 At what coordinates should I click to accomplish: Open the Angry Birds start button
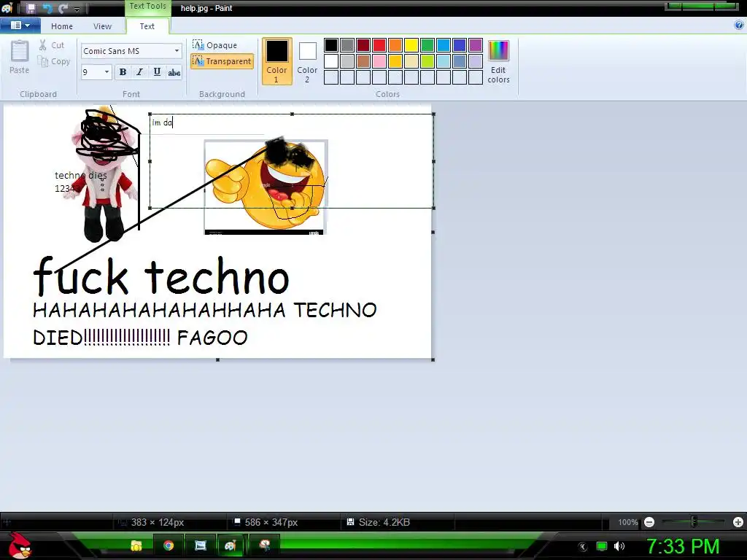[20, 545]
